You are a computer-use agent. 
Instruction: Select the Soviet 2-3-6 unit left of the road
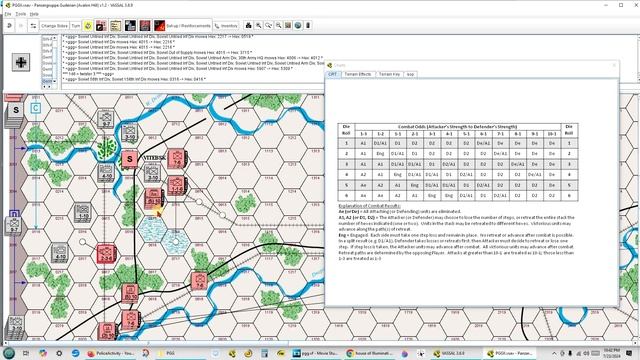106,254
